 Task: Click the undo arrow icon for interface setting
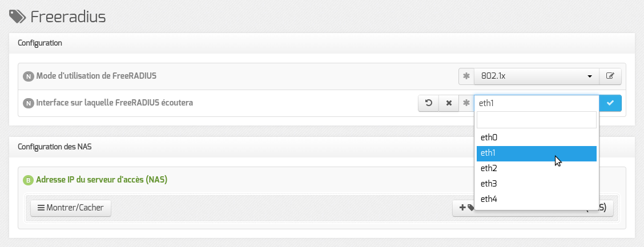[428, 103]
